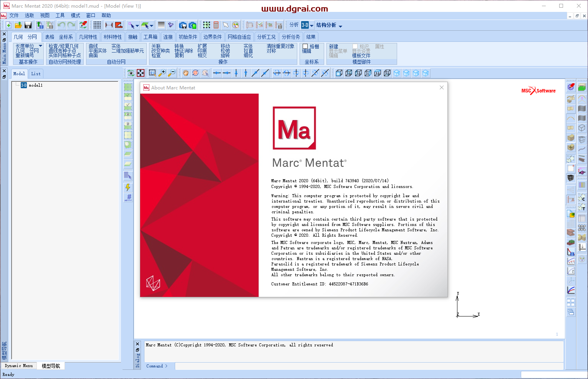This screenshot has height=379, width=588.
Task: Click 特征消除 button in 操作
Action: coord(184,51)
